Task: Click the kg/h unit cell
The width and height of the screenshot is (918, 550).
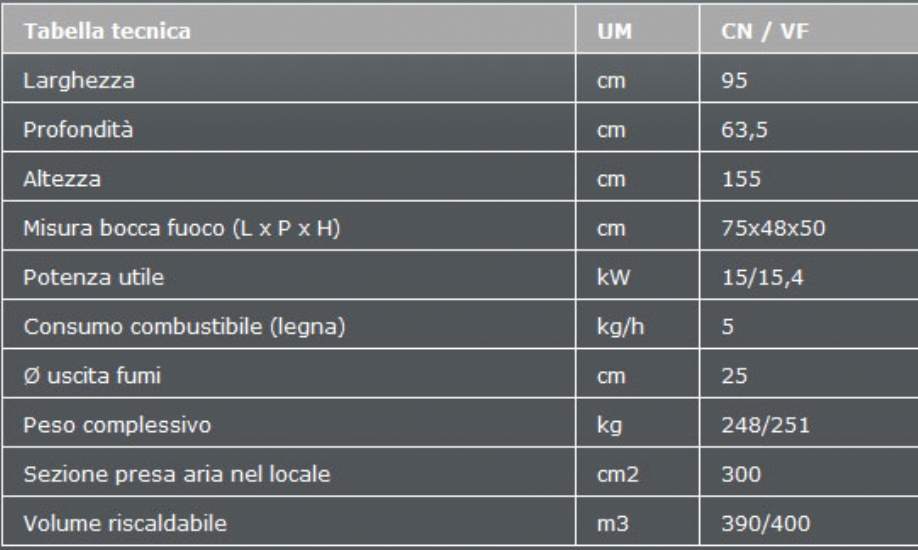Action: click(x=638, y=324)
